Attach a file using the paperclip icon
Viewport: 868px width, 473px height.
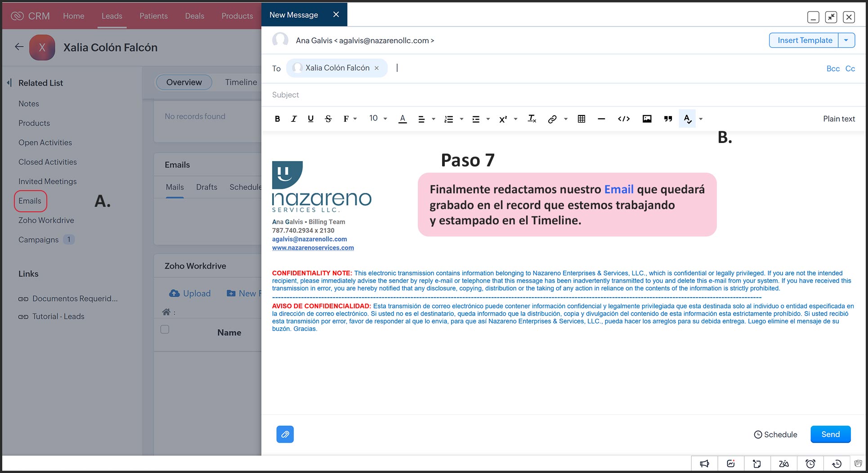pos(285,434)
